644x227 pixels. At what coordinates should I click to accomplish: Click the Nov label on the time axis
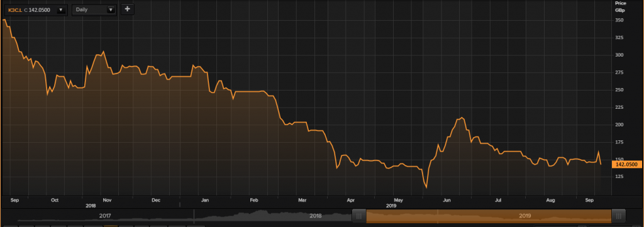[x=107, y=201]
